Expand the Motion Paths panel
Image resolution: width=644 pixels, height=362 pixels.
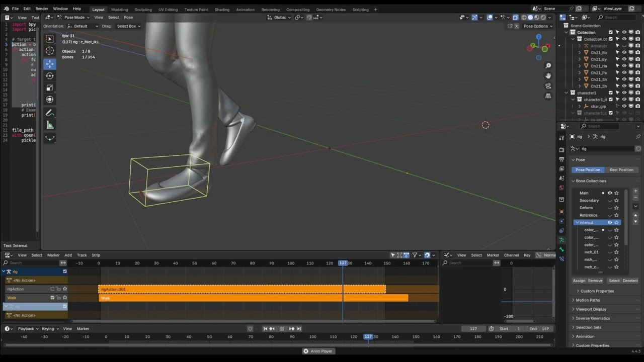(588, 300)
